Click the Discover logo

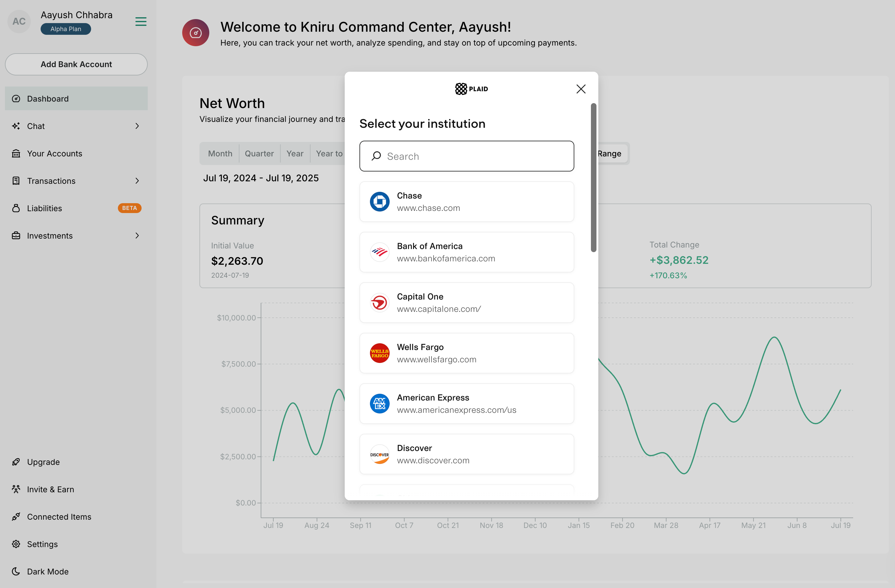(x=379, y=454)
